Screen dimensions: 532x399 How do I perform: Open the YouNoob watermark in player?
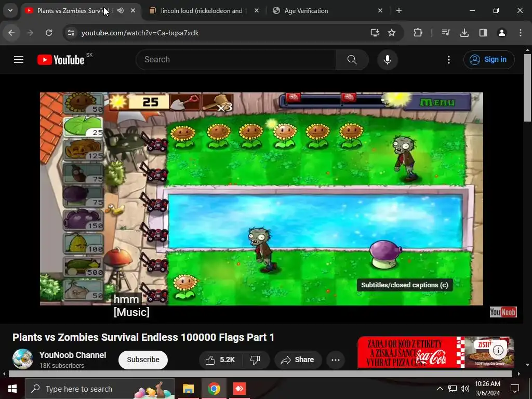[x=503, y=312]
